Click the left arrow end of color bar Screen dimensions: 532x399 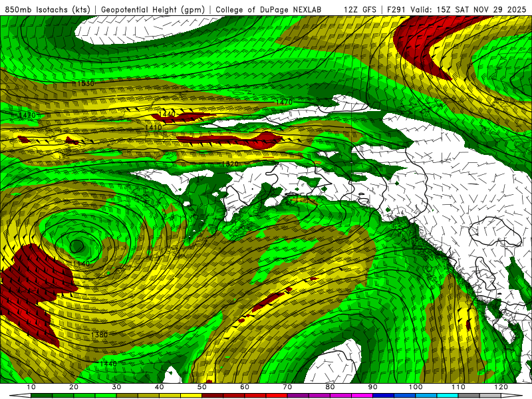pyautogui.click(x=21, y=396)
